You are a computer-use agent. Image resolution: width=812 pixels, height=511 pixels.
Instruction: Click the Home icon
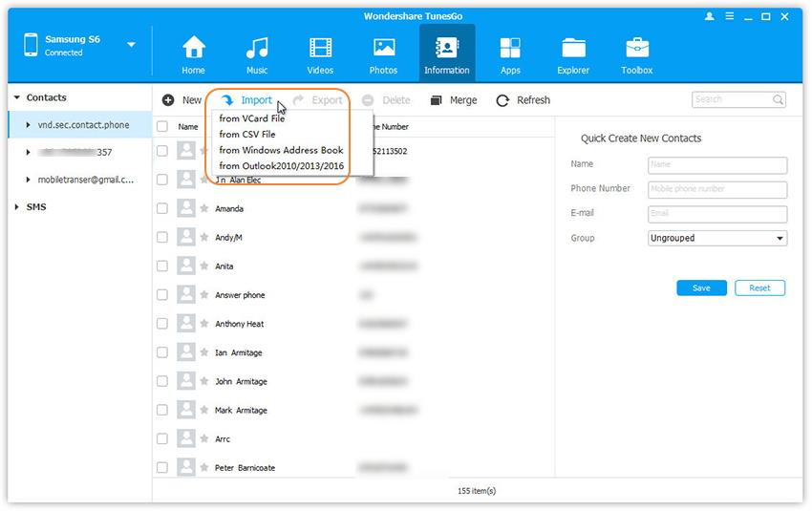193,48
